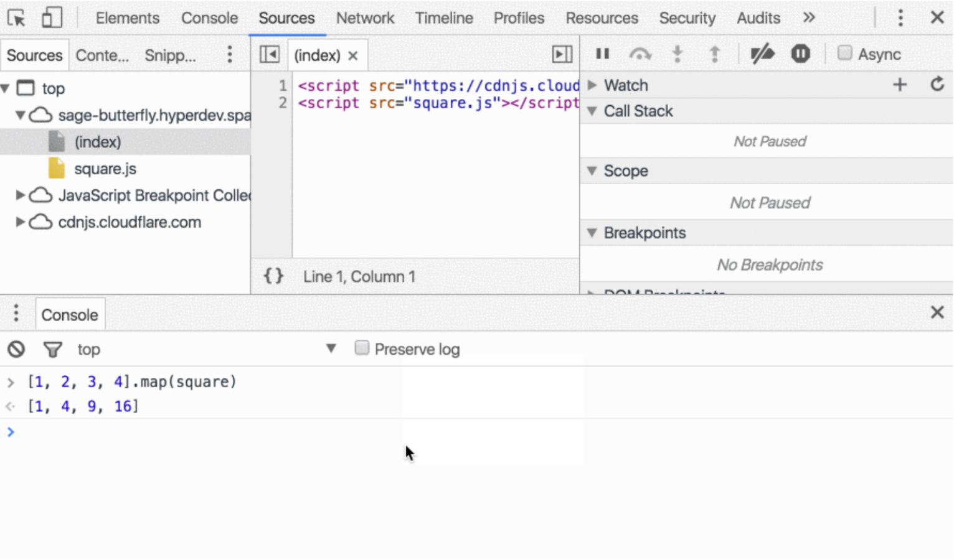
Task: Open the Profiles tab
Action: point(519,18)
